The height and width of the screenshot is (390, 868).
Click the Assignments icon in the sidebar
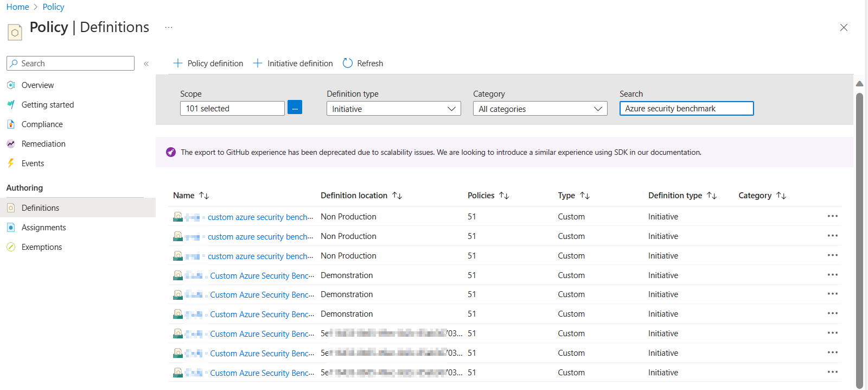pyautogui.click(x=11, y=228)
